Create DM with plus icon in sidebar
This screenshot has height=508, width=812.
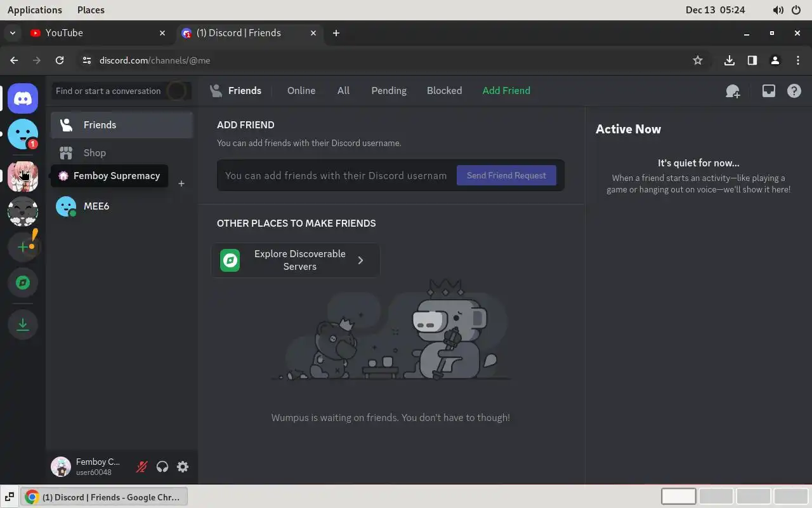181,184
